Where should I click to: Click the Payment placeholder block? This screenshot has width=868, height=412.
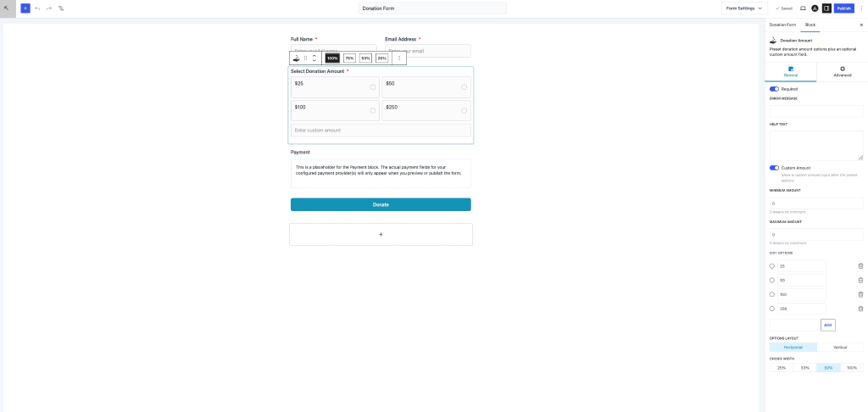click(381, 173)
